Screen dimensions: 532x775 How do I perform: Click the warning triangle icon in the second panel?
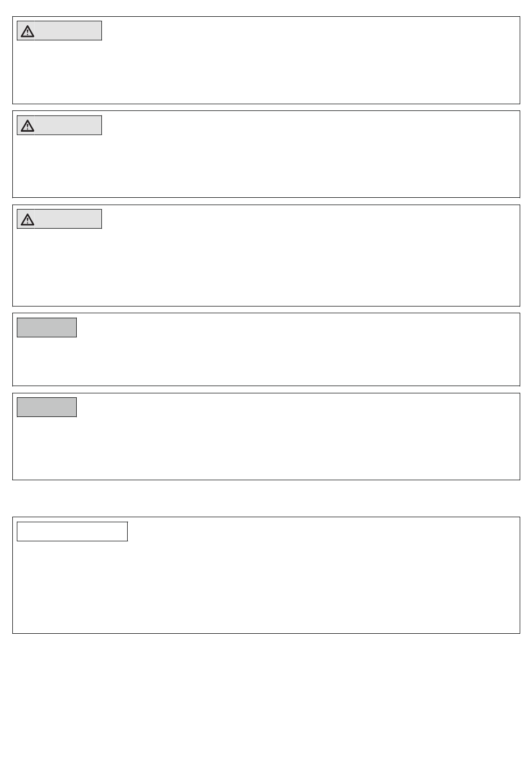coord(27,126)
